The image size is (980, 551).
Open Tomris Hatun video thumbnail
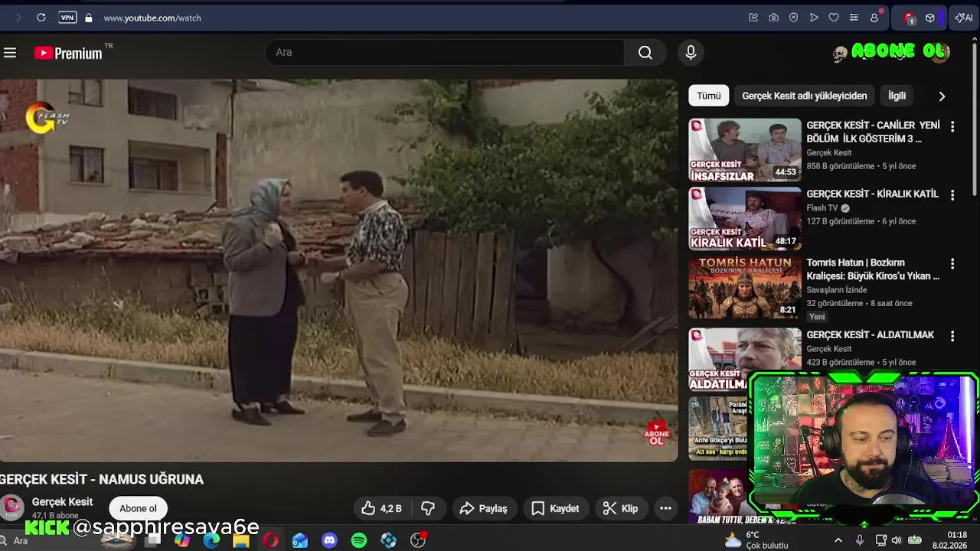(745, 288)
